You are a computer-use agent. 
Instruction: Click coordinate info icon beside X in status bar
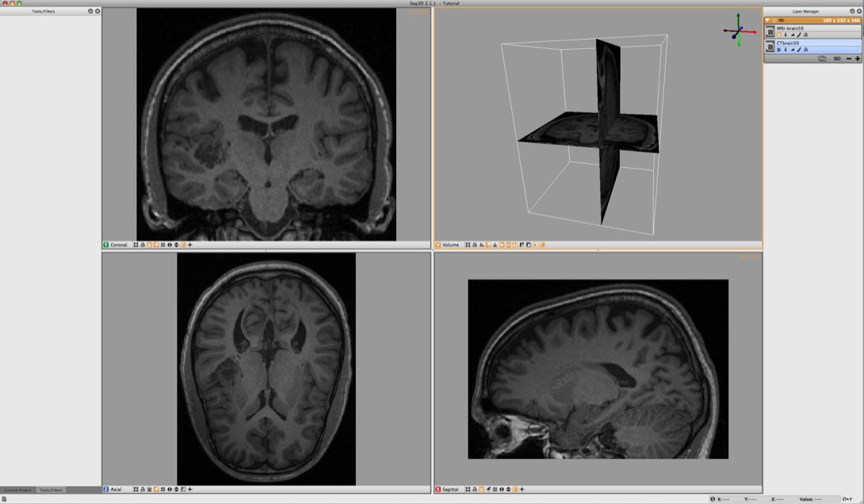(x=713, y=499)
